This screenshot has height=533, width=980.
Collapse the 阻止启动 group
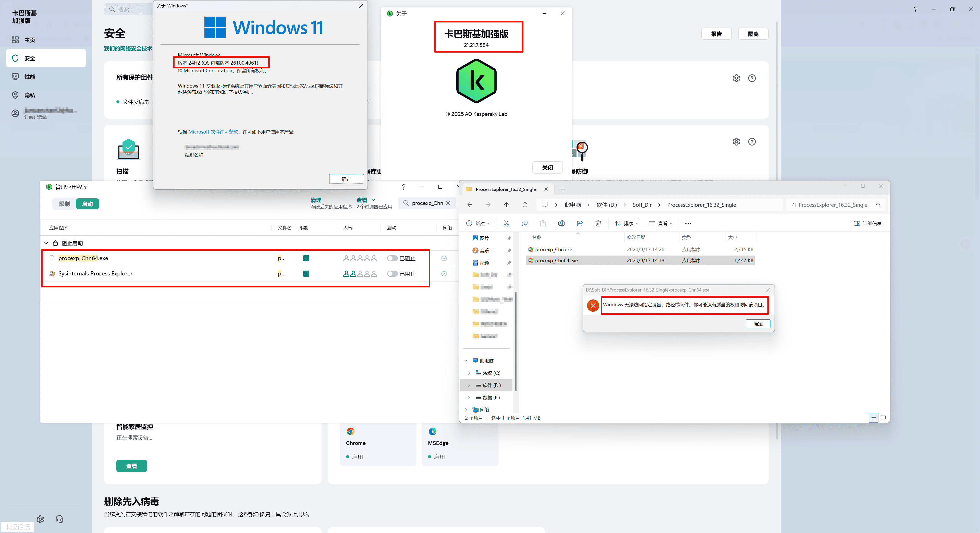[x=46, y=243]
